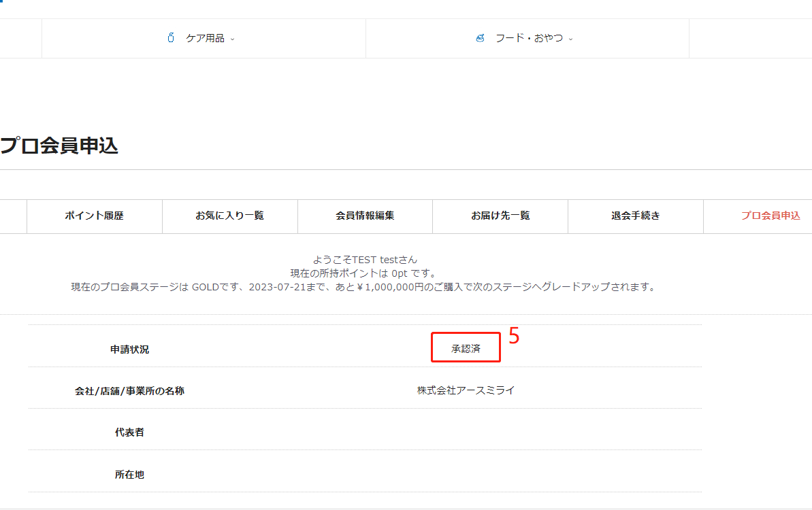Screen dimensions: 812x510
Task: Click the 会社/店舗/事業所の名称 row label
Action: pos(129,392)
